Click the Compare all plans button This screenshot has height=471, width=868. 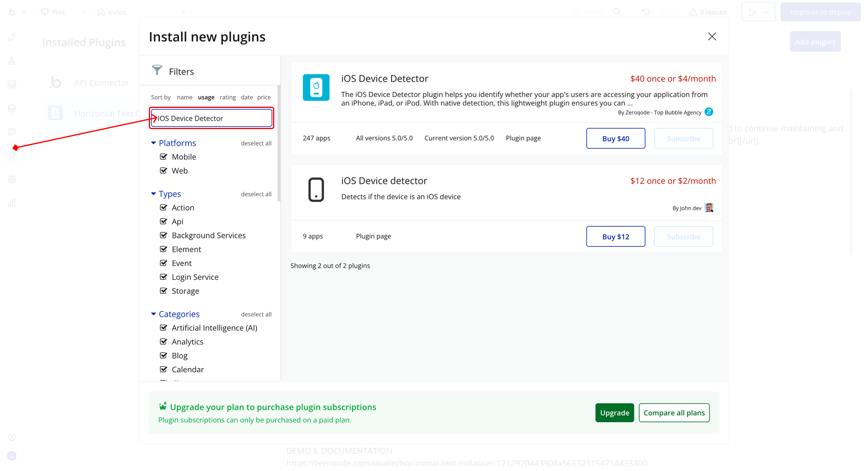(674, 413)
